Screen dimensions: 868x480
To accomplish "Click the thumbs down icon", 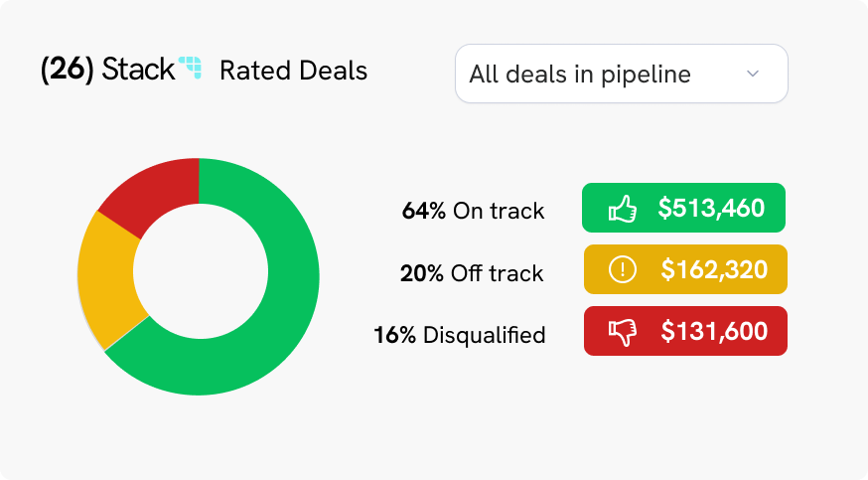I will (623, 331).
